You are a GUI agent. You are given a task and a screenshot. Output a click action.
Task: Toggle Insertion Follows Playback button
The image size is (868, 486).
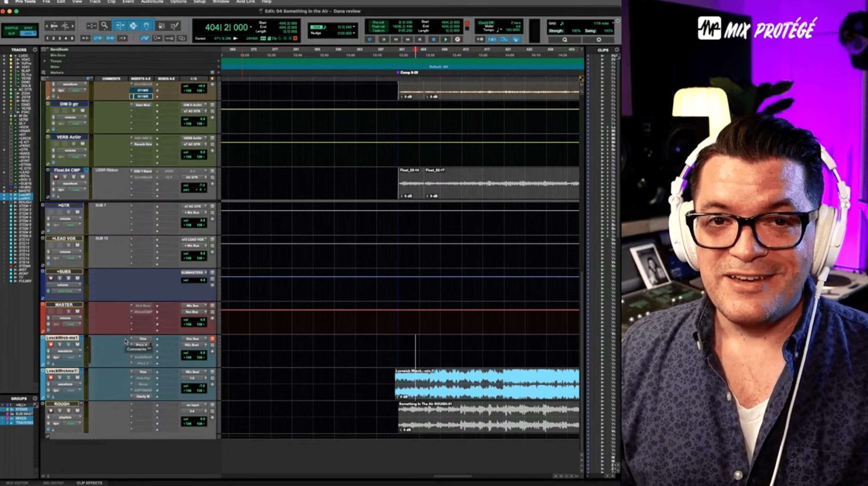pos(123,38)
